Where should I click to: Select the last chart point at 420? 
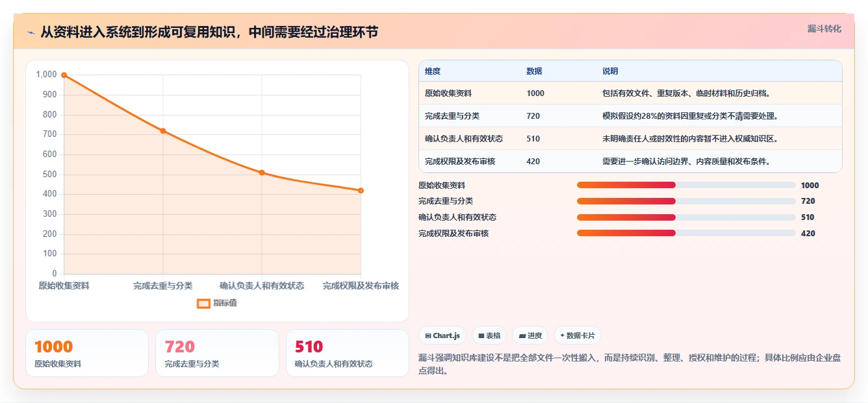click(361, 191)
